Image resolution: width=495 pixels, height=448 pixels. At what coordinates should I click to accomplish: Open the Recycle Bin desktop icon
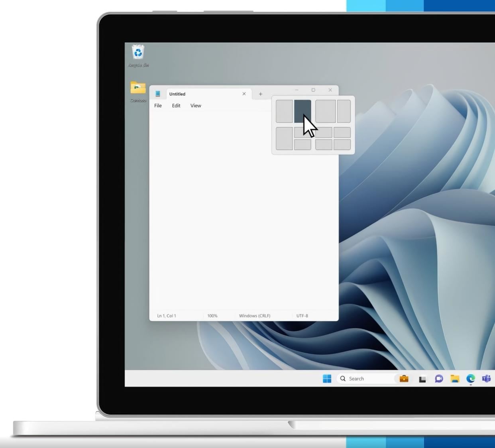point(138,53)
